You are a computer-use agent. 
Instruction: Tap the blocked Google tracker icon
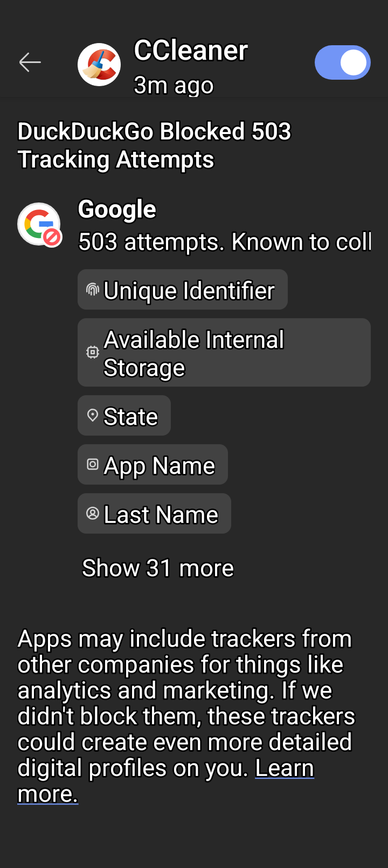pos(39,224)
